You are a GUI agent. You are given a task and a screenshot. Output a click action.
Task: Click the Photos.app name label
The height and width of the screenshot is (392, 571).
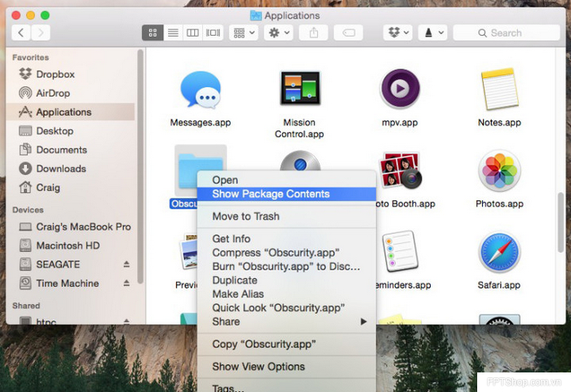[x=499, y=204]
